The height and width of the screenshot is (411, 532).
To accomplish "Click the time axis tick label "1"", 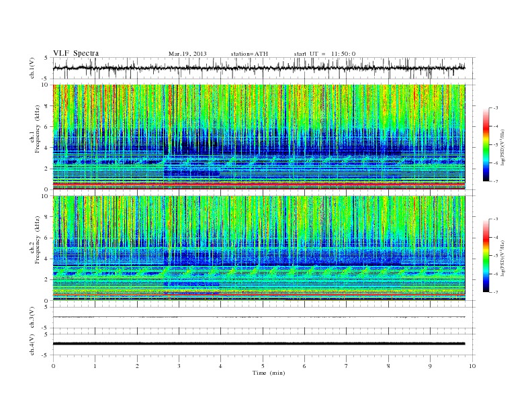I will pos(95,366).
